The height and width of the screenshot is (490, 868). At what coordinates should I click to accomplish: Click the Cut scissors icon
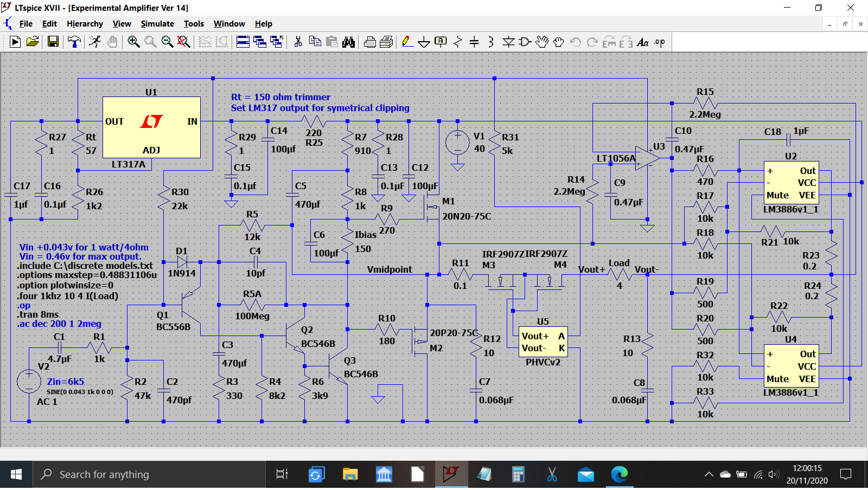click(298, 42)
